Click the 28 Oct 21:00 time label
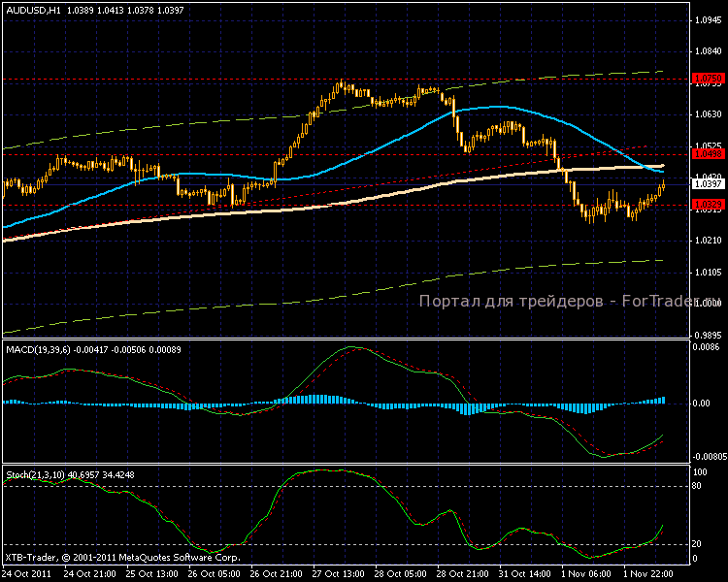This screenshot has width=728, height=582. [x=463, y=574]
